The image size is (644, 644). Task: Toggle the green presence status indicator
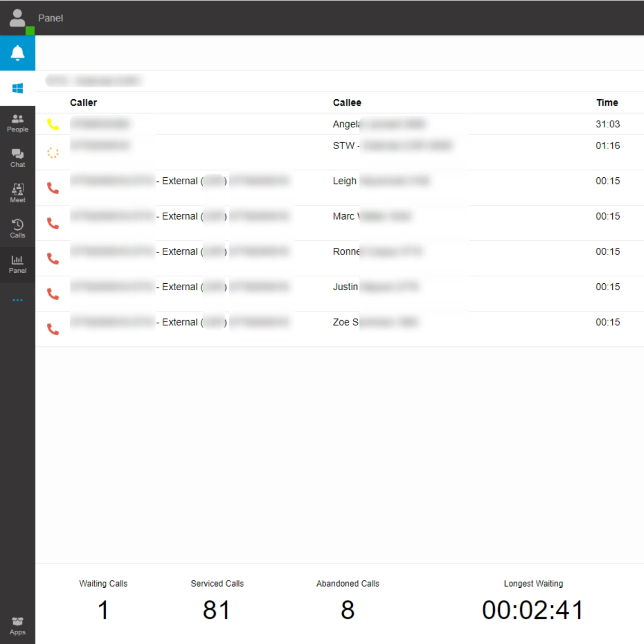[x=30, y=31]
